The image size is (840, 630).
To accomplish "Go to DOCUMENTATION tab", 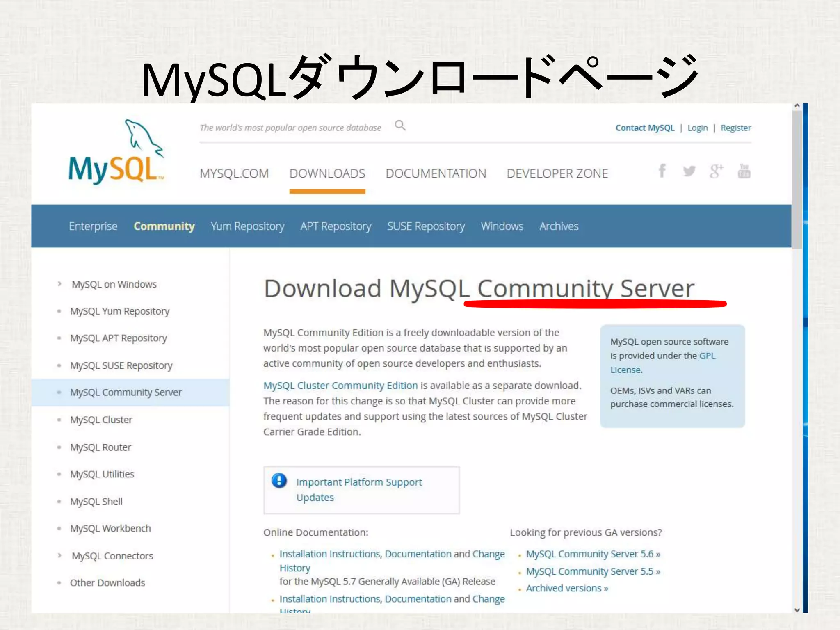I will (436, 173).
